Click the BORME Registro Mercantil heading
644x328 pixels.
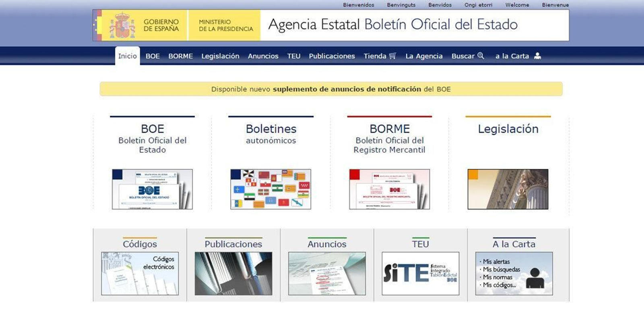point(390,139)
